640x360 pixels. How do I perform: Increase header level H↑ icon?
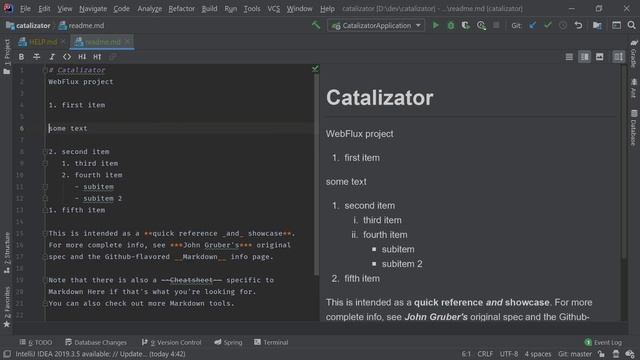click(x=97, y=57)
